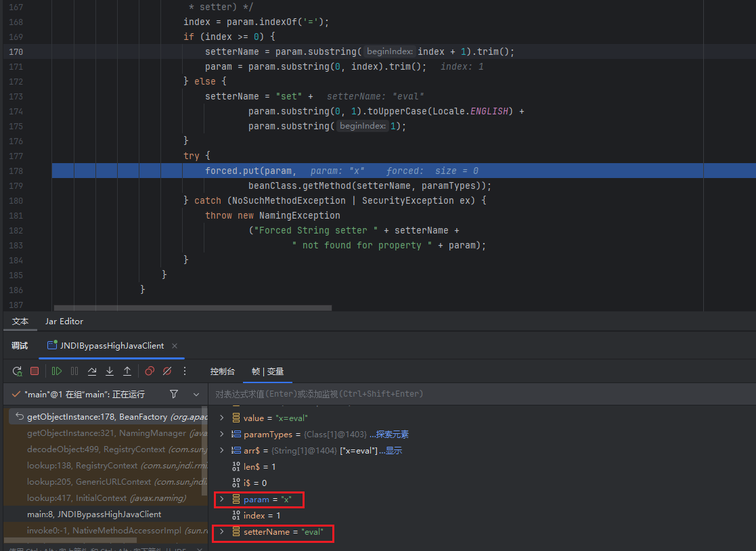Expand the param variable node
The height and width of the screenshot is (551, 756).
pos(222,500)
